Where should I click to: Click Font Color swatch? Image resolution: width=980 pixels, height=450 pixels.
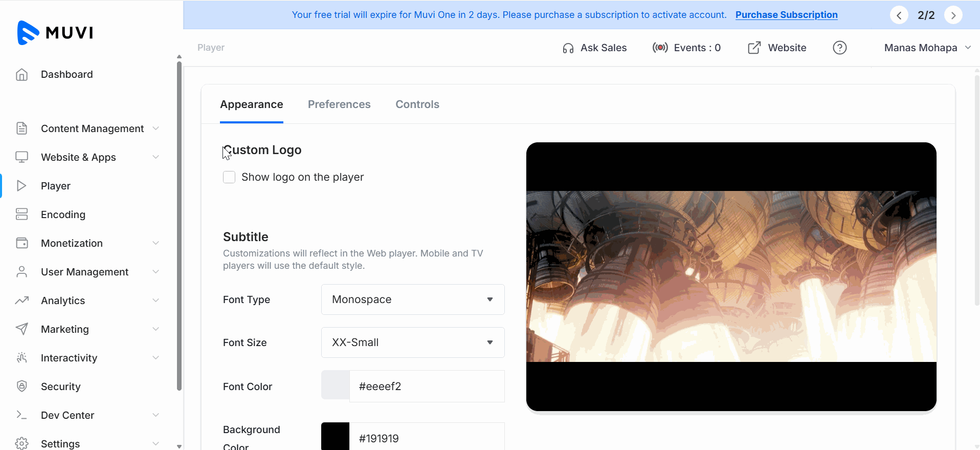click(x=336, y=385)
